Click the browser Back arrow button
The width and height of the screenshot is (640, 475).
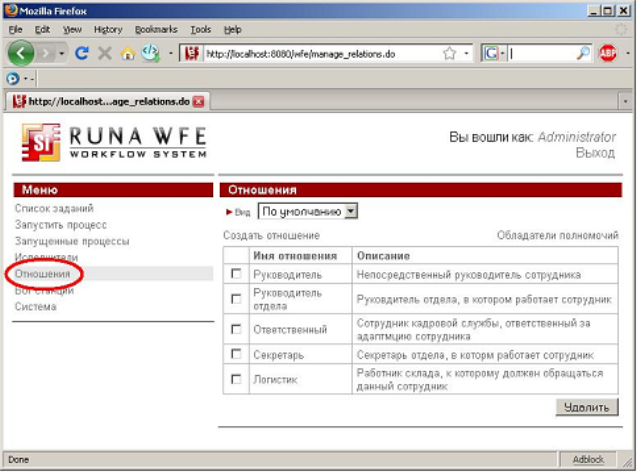[24, 53]
